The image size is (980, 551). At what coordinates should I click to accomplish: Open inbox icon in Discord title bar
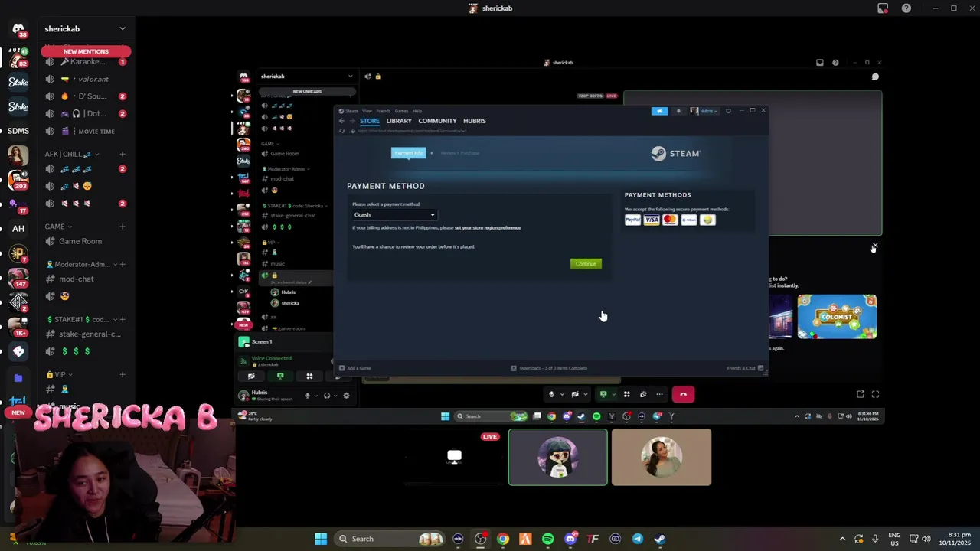pos(883,8)
